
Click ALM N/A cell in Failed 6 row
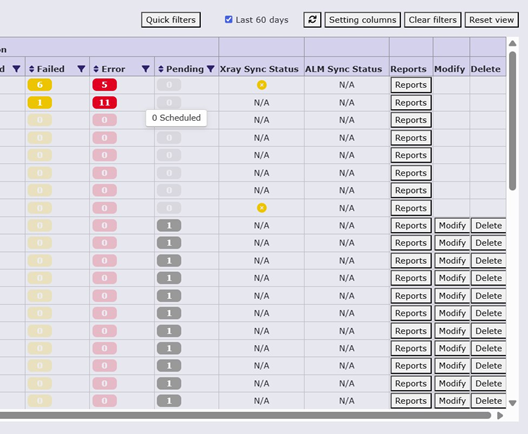(347, 85)
